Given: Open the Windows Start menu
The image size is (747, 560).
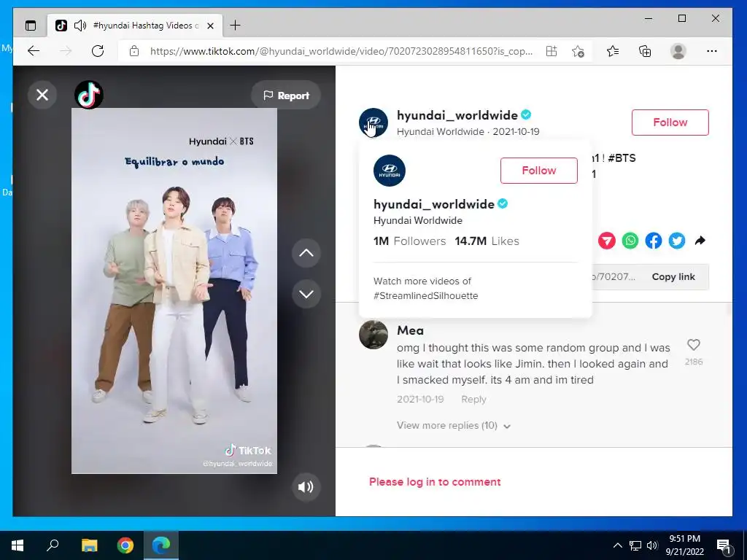Looking at the screenshot, I should pos(18,545).
